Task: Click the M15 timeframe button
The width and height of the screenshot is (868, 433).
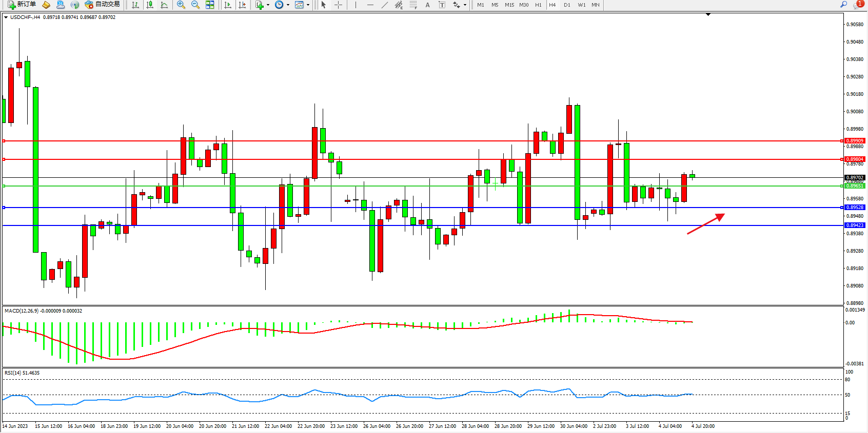Action: 509,5
